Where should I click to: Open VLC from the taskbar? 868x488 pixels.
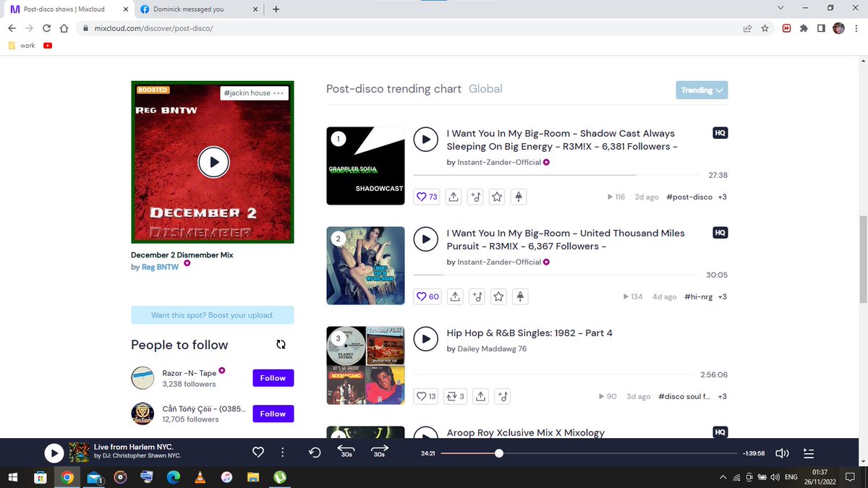[x=200, y=477]
